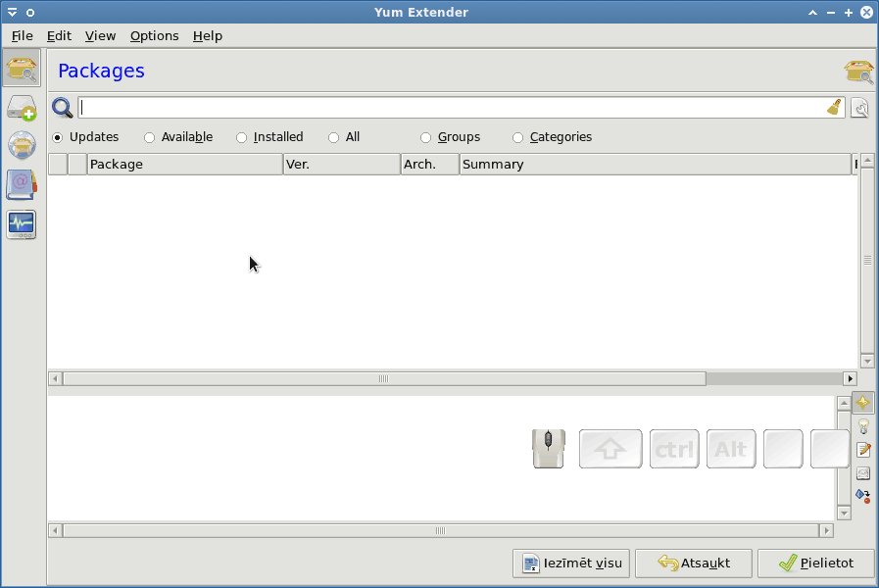
Task: Open the Help menu
Action: 208,36
